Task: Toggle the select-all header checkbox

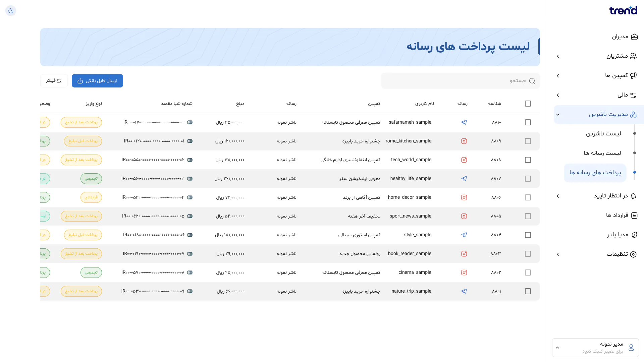Action: point(528,104)
